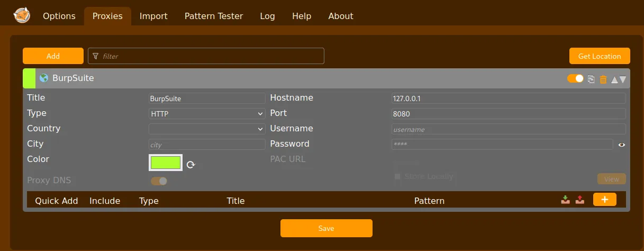Disable the BurpSuite proxy toggle
644x251 pixels.
coord(575,78)
